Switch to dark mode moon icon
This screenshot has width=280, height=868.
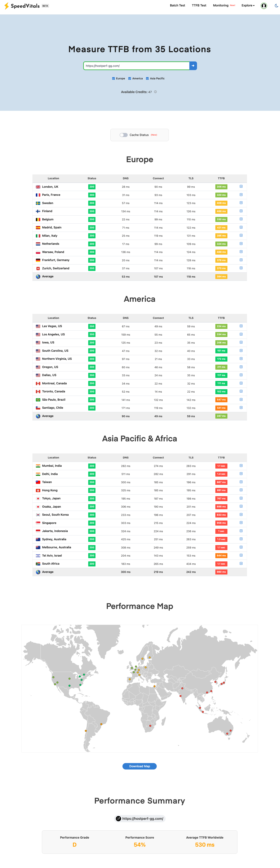point(276,5)
